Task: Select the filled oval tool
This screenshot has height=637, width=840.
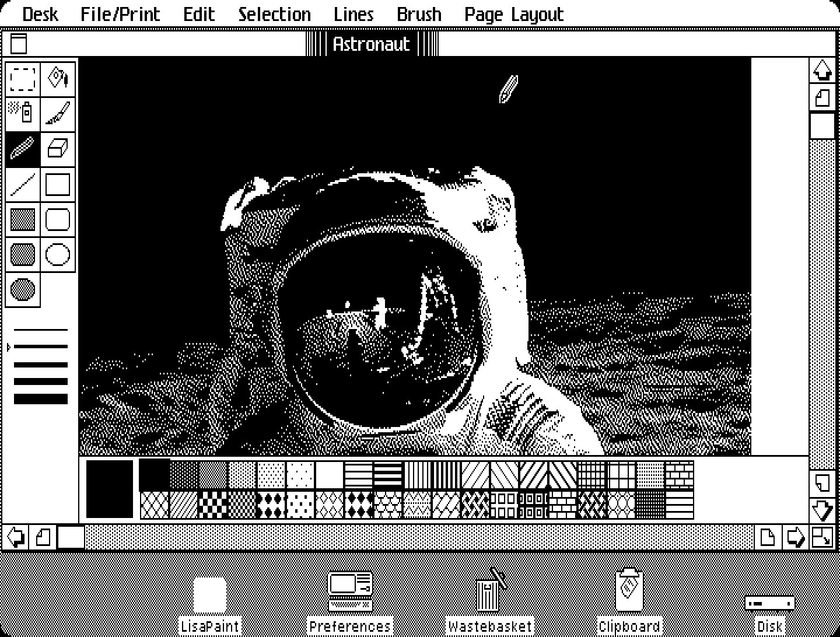Action: click(x=23, y=289)
